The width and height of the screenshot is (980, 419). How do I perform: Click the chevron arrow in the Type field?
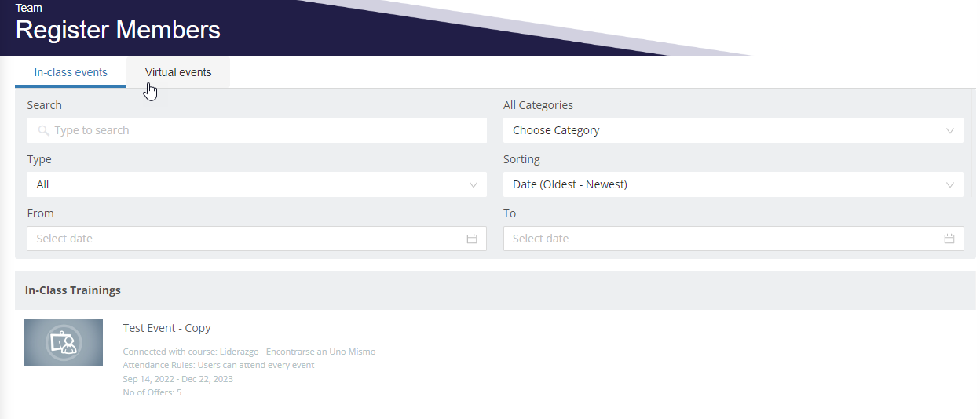point(474,185)
